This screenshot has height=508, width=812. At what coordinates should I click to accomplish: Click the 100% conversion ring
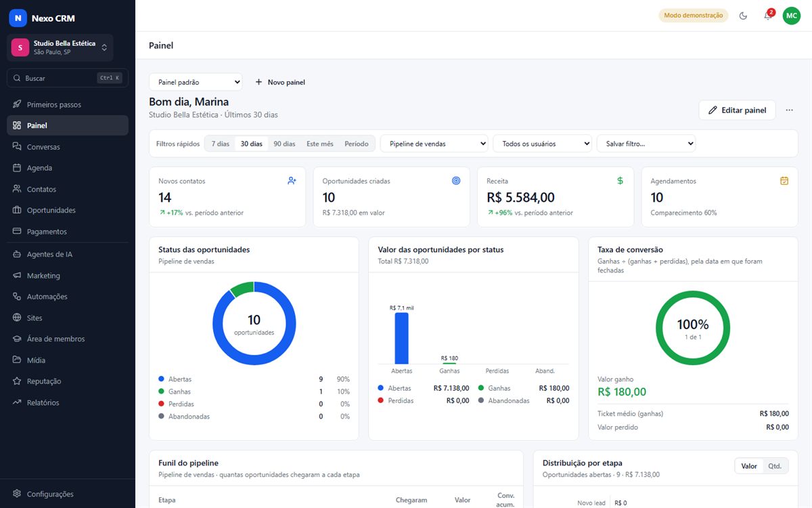[x=693, y=328]
